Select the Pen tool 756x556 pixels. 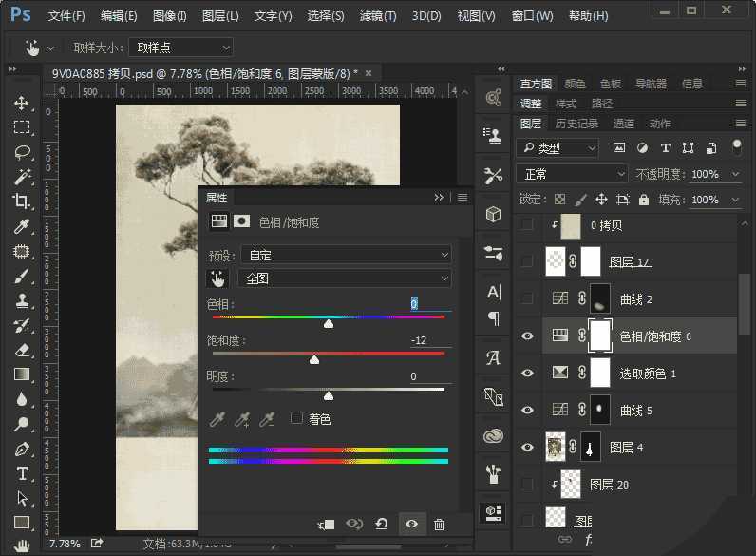21,449
